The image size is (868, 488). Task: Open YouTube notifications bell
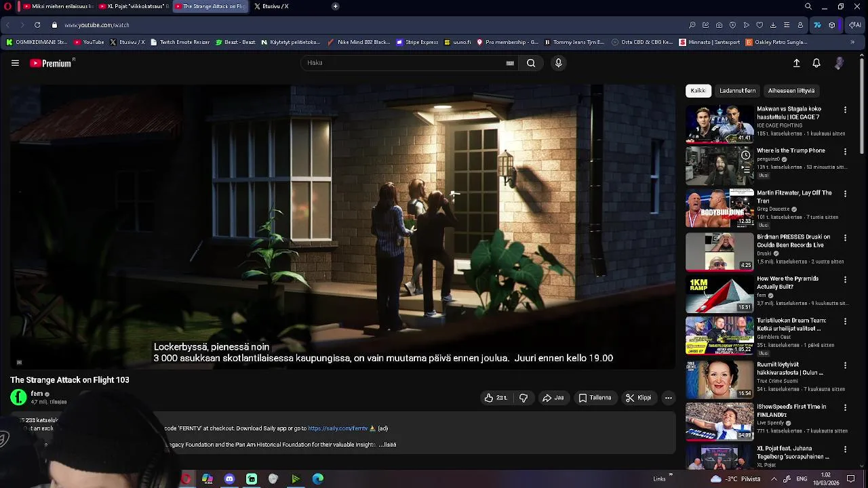point(816,63)
